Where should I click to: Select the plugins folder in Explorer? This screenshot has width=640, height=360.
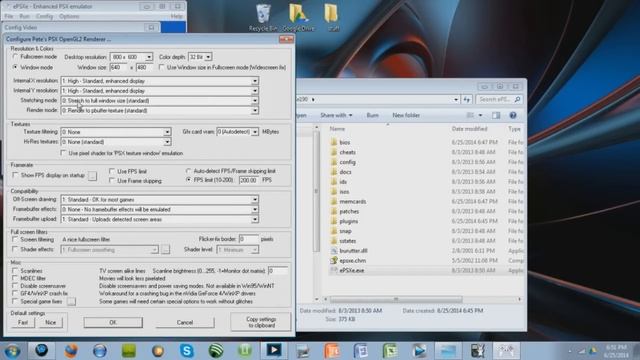(349, 221)
